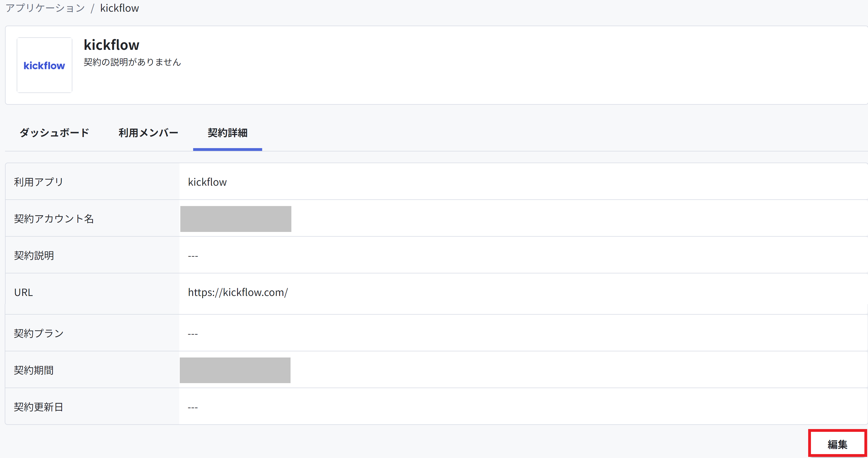Select the 契約詳細 tab
Screen dimensions: 868x458
[227, 133]
